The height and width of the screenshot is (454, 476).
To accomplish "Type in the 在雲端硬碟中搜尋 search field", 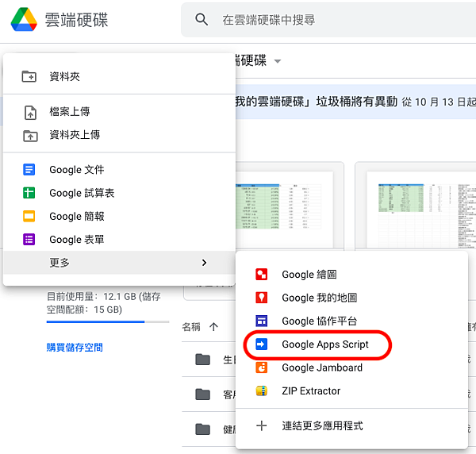I will point(333,21).
